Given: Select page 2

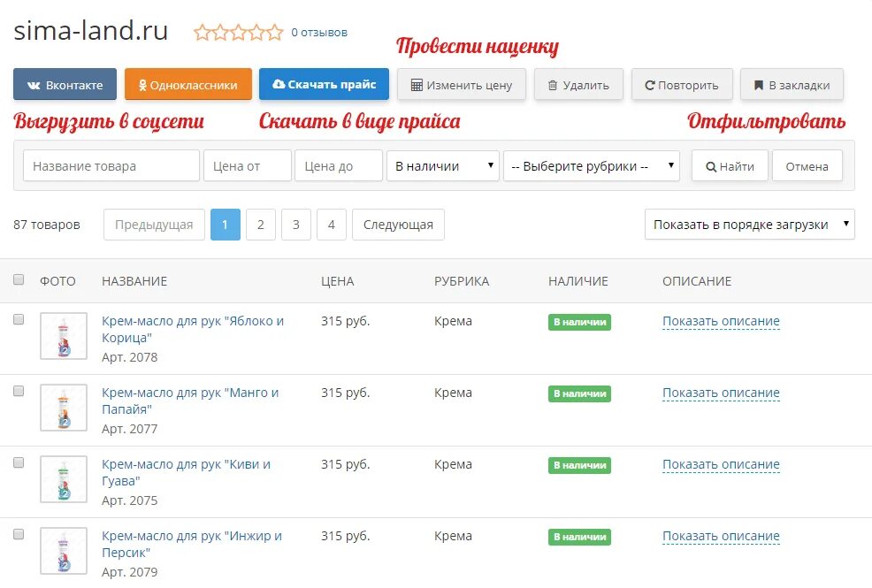Looking at the screenshot, I should 261,225.
